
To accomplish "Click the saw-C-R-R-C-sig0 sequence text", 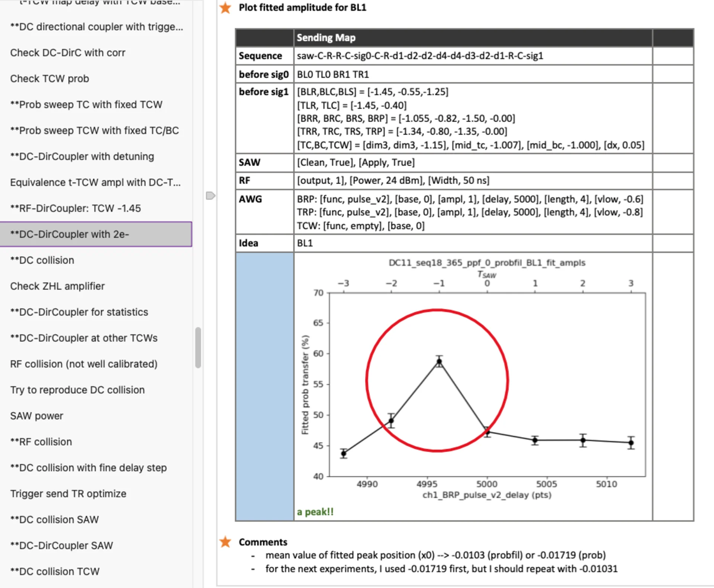I will pos(420,56).
